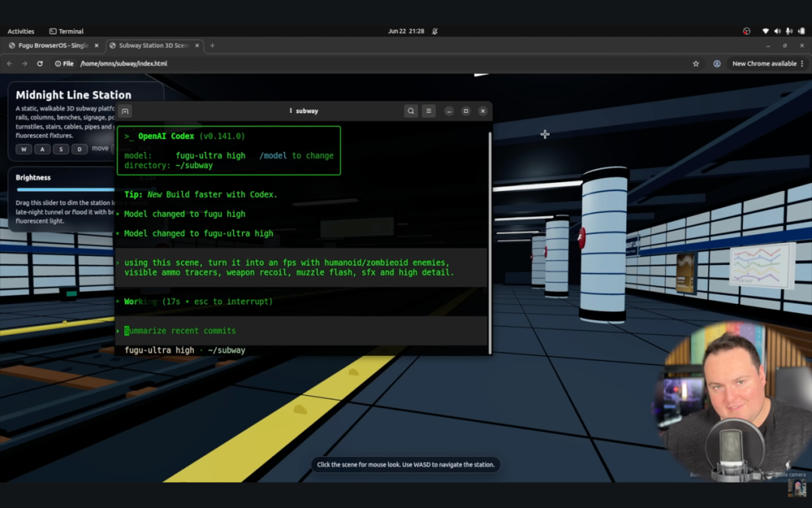This screenshot has height=508, width=812.
Task: Click the terminal vertical scrollbar
Action: coord(489,242)
